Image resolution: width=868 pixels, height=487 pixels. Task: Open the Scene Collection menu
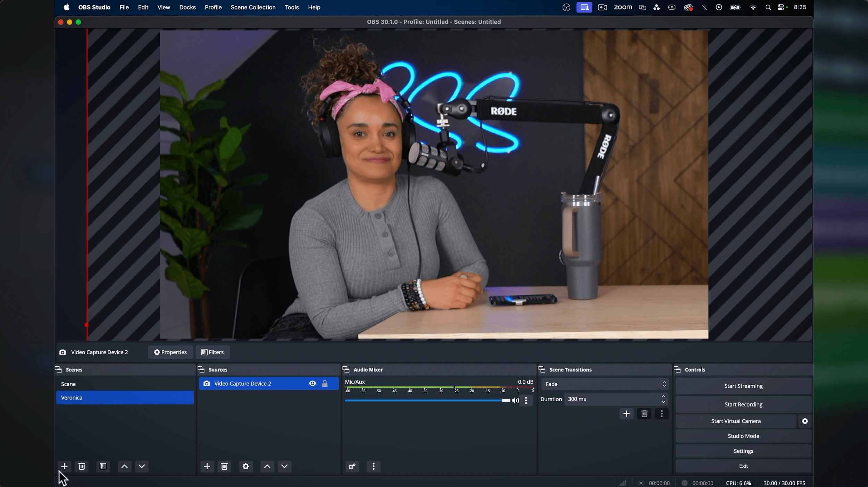[253, 7]
